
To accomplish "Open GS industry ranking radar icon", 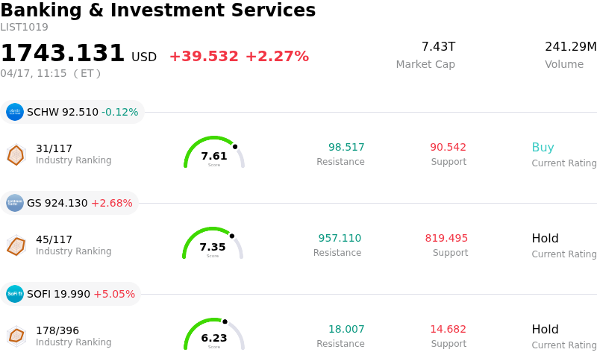I will (16, 245).
